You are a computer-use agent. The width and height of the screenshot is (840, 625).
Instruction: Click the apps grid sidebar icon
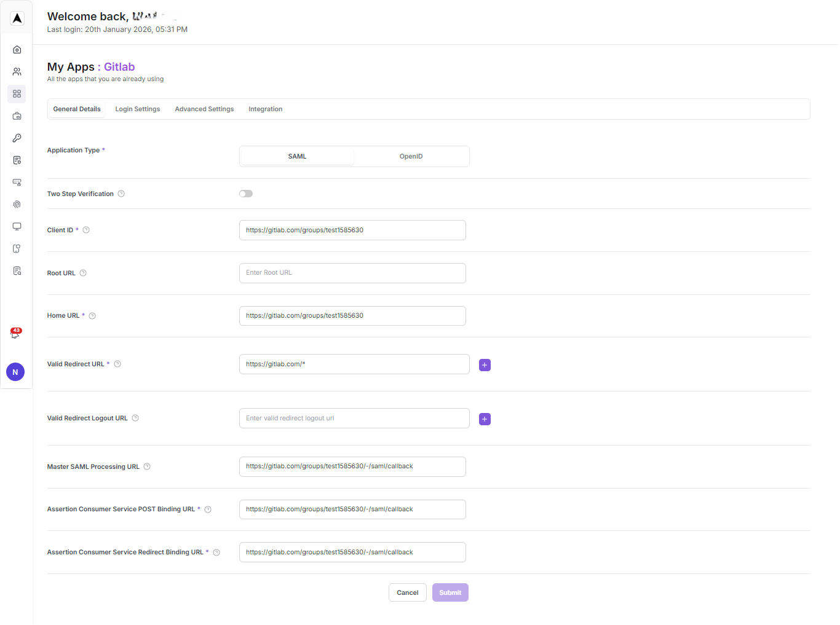pos(17,94)
